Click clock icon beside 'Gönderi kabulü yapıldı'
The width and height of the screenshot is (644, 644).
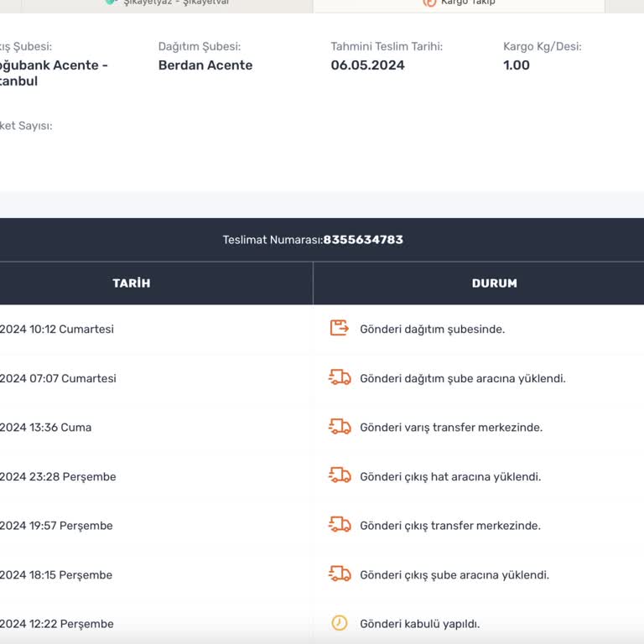click(339, 623)
